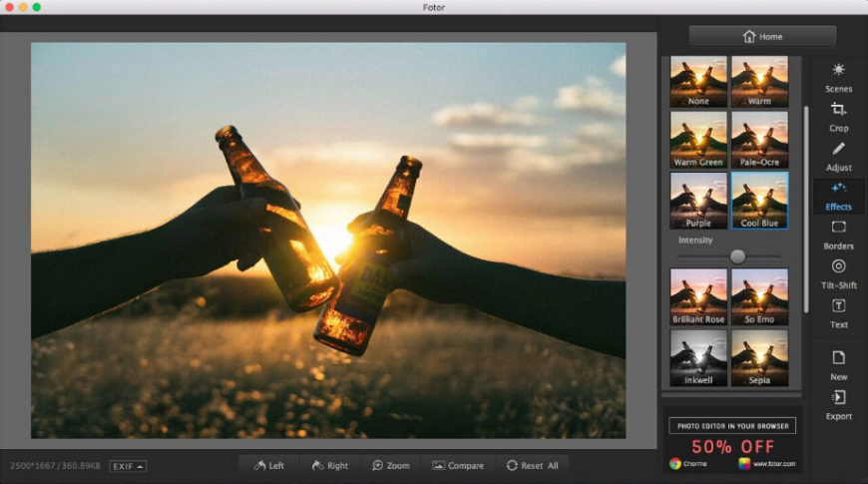Select the Tilt-Shift tool
Viewport: 868px width, 484px height.
[x=838, y=272]
